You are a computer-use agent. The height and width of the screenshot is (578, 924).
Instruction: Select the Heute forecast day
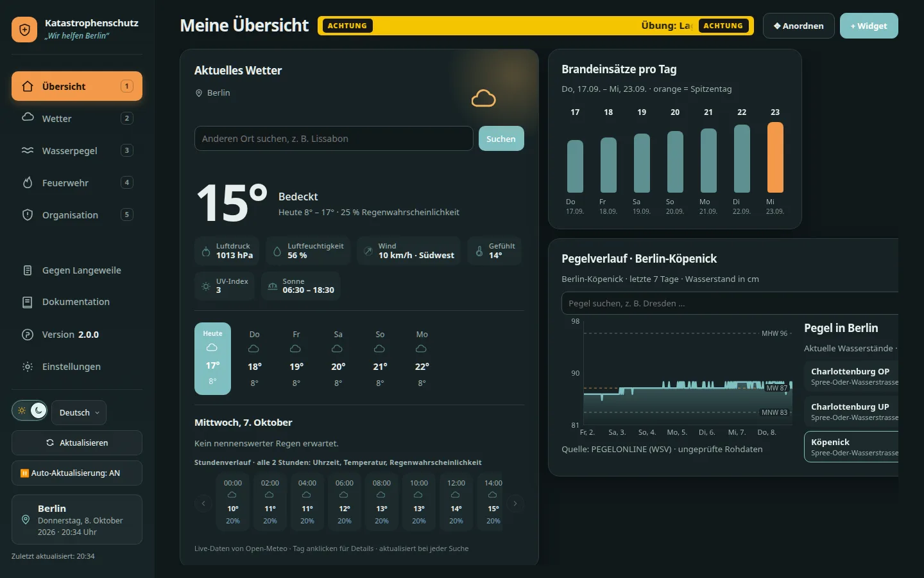[x=212, y=358]
